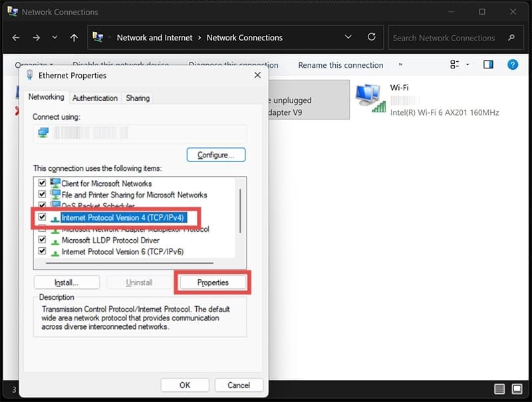Screen dimensions: 532x402
Task: Toggle Internet Protocol Version 4 checkbox
Action: 43,217
